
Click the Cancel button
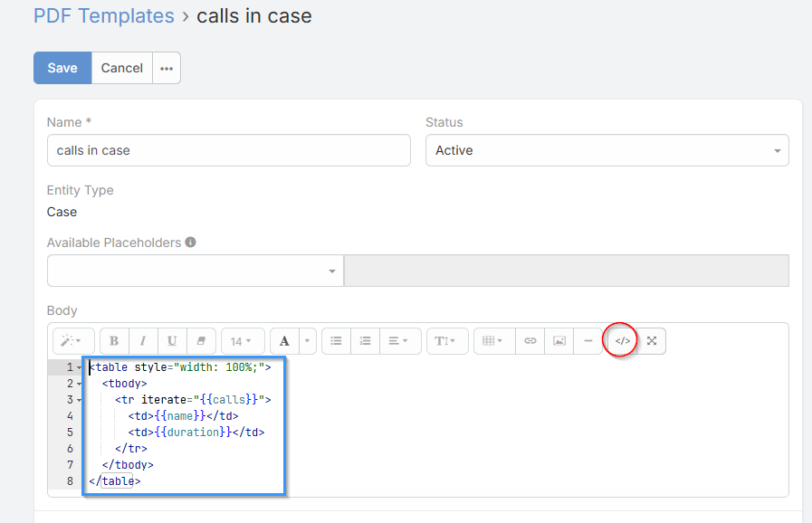click(x=121, y=68)
